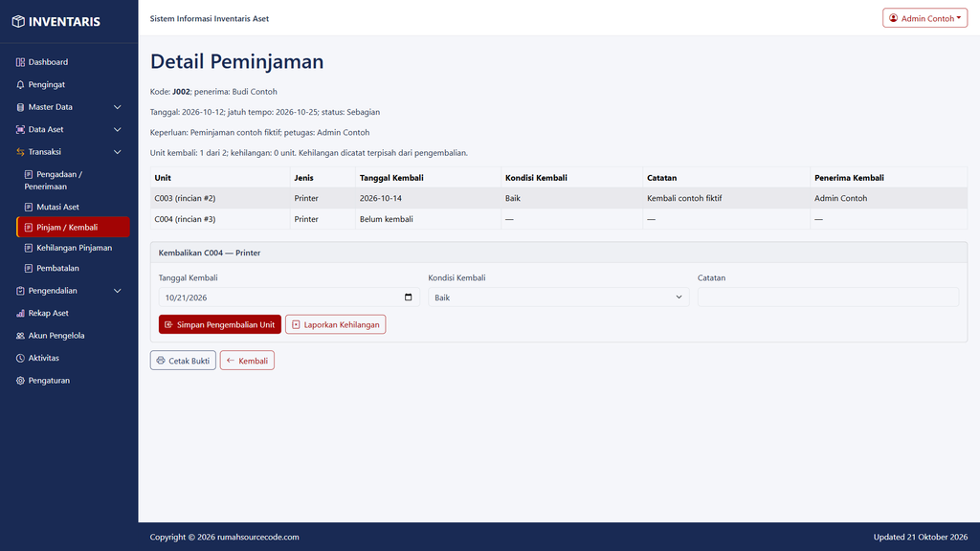Click the Pengaturan gear icon
Viewport: 980px width, 551px height.
tap(20, 381)
